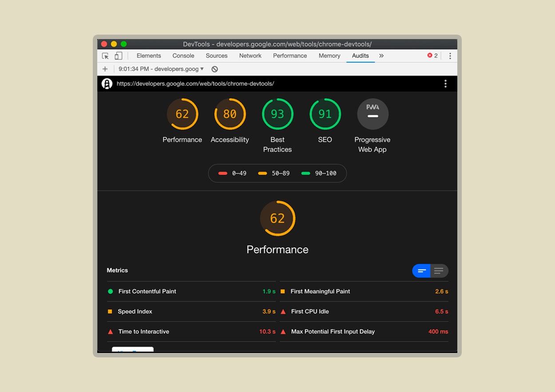Jump to Performance score gauge 62 at top

coord(182,114)
